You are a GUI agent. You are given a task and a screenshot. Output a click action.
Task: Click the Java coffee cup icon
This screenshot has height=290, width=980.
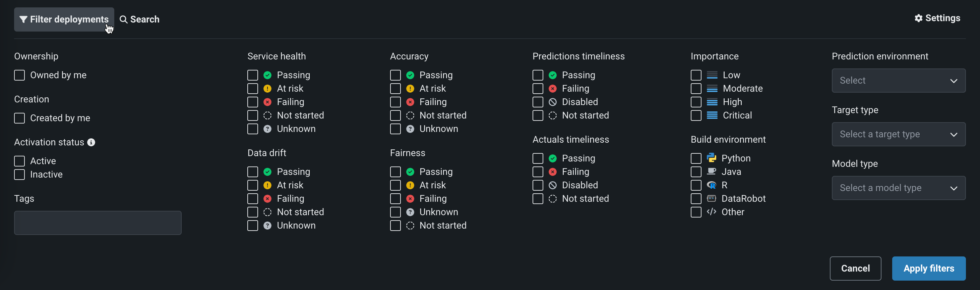tap(711, 172)
